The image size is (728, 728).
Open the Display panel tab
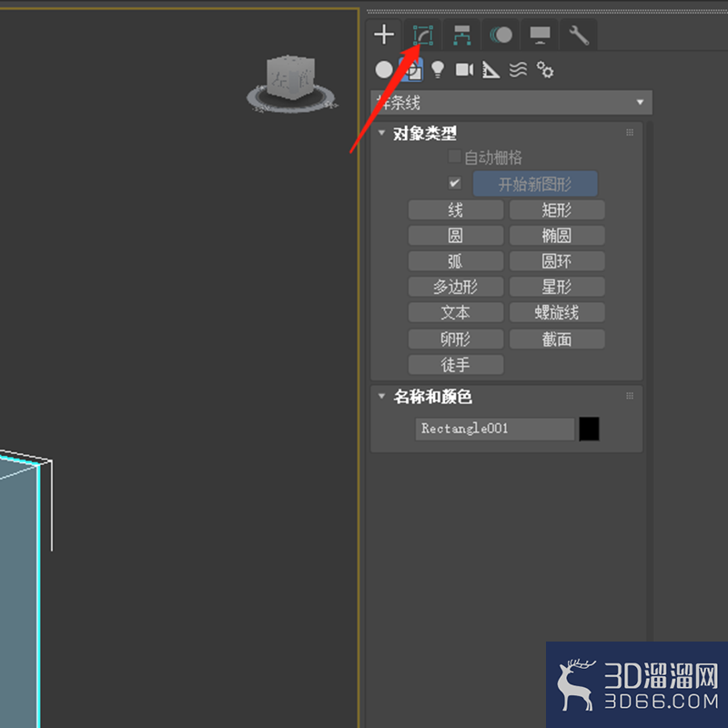click(540, 35)
